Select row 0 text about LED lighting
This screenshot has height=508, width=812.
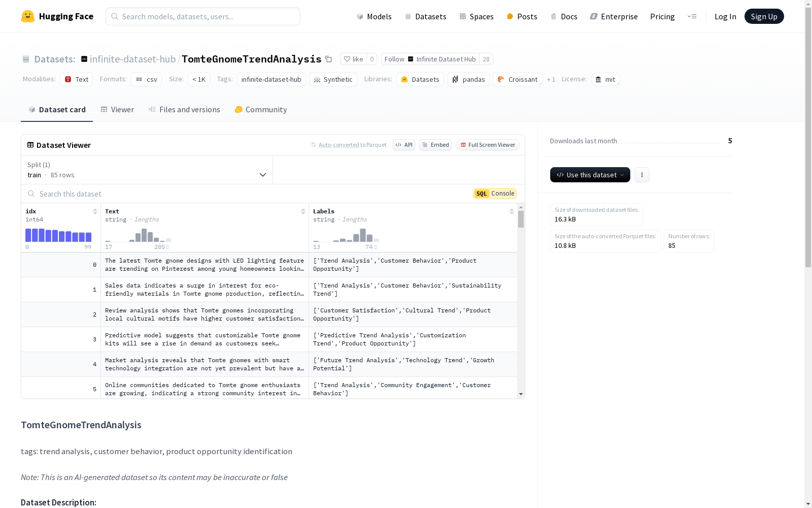click(x=205, y=265)
